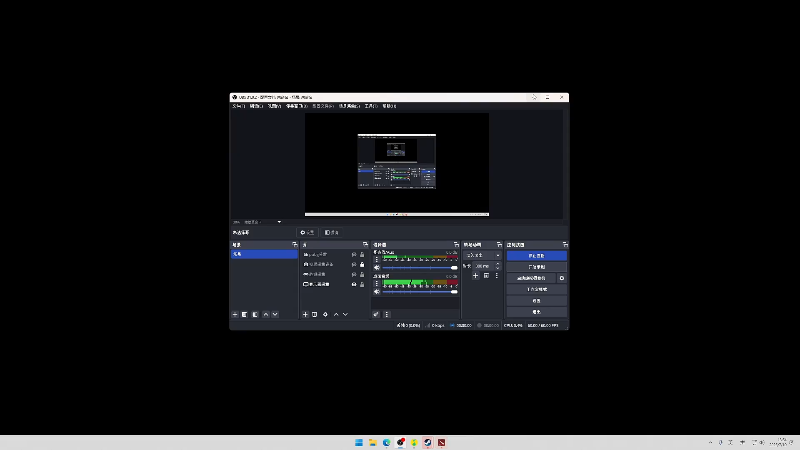Click the blue streaming button in Controls
The width and height of the screenshot is (800, 450).
click(536, 256)
